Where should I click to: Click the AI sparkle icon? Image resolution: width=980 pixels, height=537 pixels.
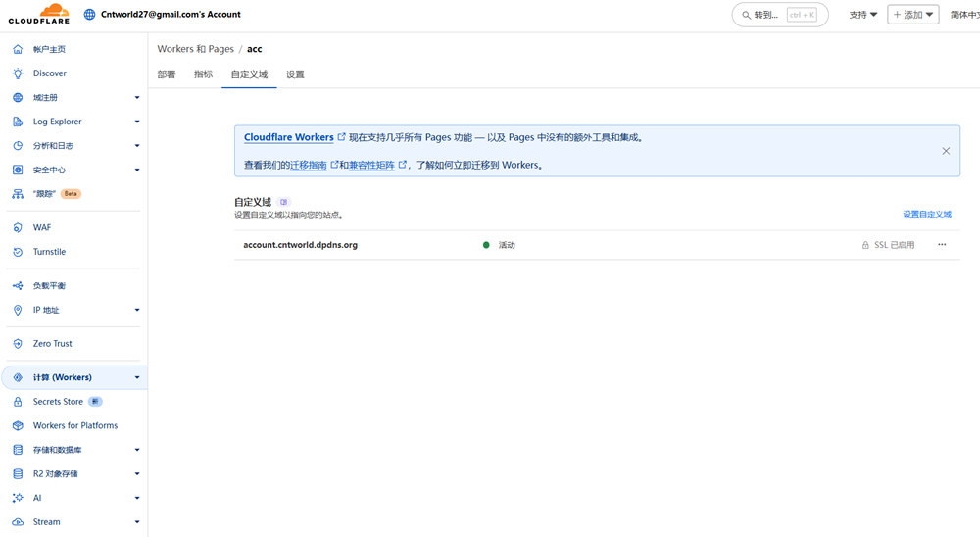coord(18,498)
